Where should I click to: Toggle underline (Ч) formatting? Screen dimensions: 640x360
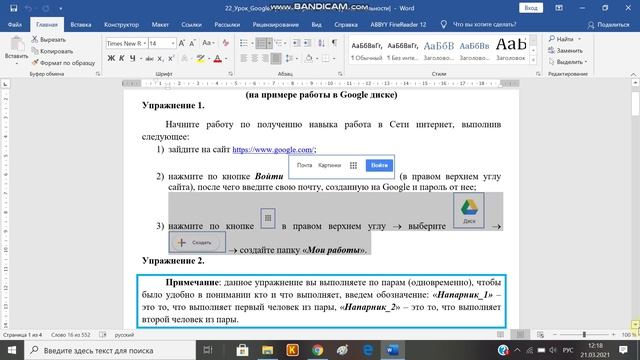[x=132, y=59]
